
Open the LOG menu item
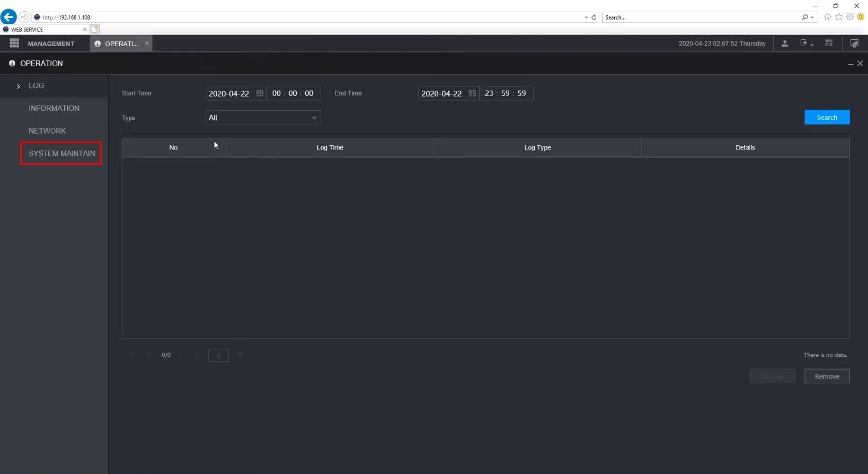[36, 85]
